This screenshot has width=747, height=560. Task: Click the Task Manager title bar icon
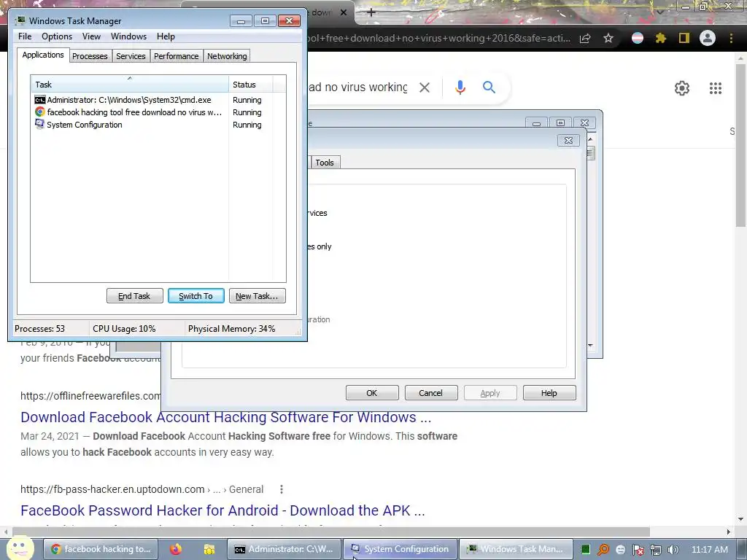[x=20, y=20]
